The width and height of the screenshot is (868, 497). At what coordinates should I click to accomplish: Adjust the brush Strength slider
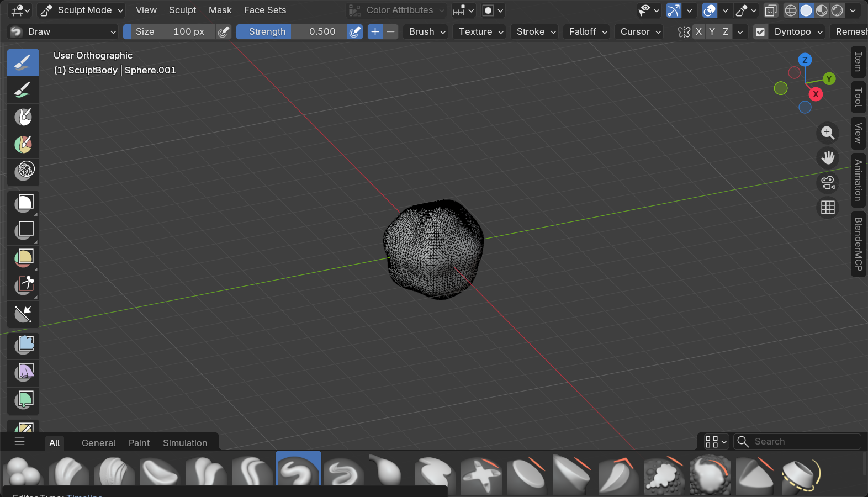pyautogui.click(x=292, y=32)
